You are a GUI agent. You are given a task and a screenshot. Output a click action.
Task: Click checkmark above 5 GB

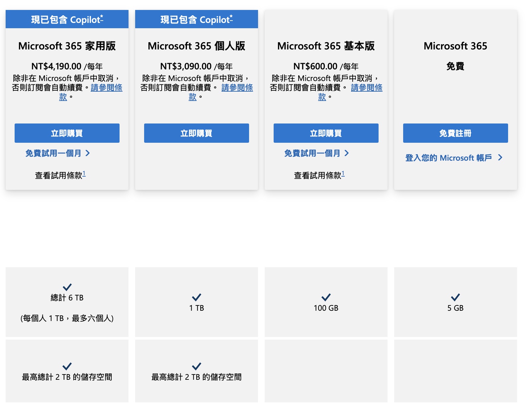[x=456, y=297]
